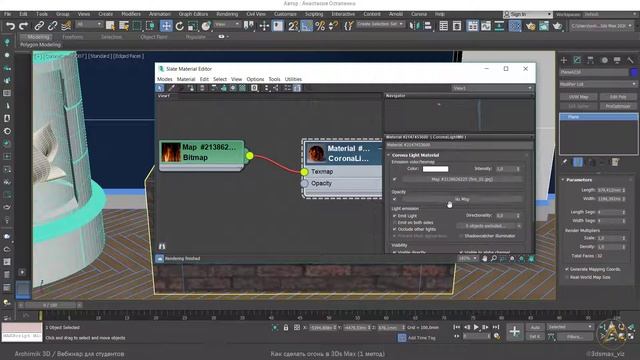Image resolution: width=640 pixels, height=360 pixels.
Task: Click the Zoom magnifier in Slate editor footer
Action: point(494,258)
